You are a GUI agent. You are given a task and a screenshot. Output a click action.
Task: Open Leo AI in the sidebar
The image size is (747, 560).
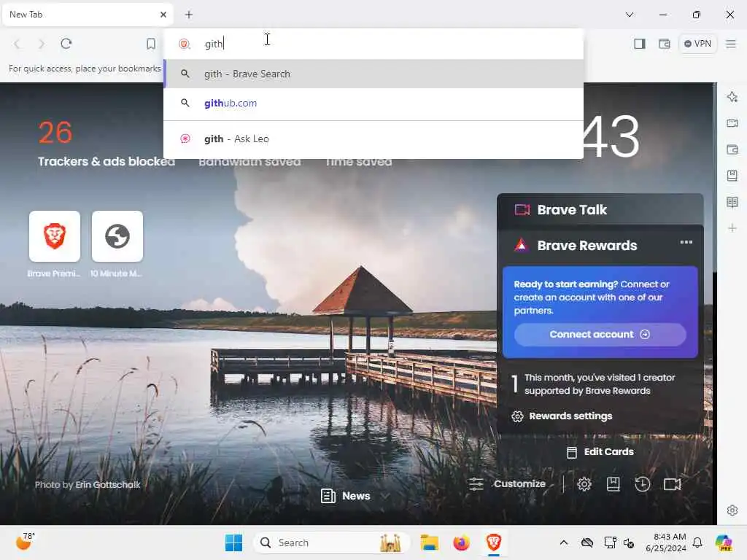coord(732,97)
